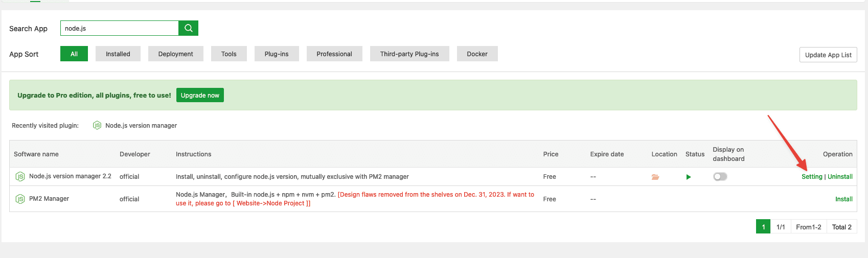Show the Tools category
Image resolution: width=868 pixels, height=258 pixels.
tap(229, 54)
